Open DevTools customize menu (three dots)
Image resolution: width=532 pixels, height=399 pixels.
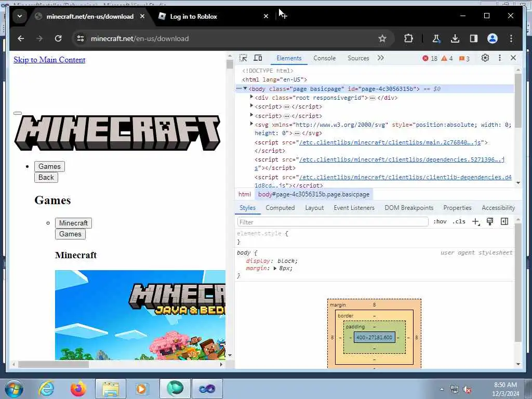[x=499, y=58]
